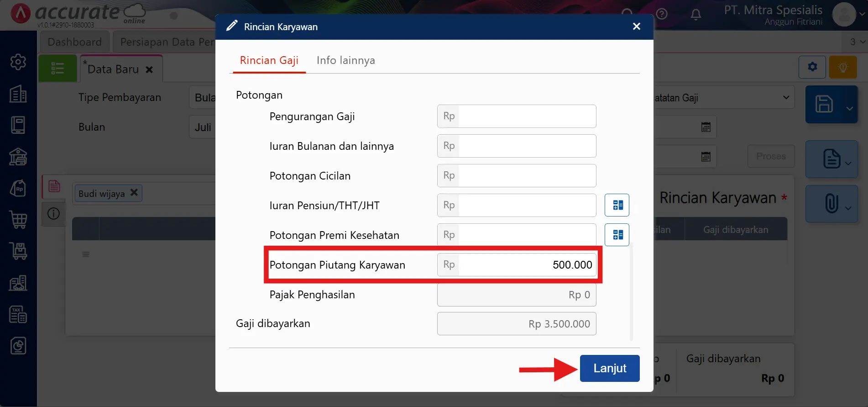Expand the save button dropdown arrow
Image resolution: width=868 pixels, height=407 pixels.
[849, 109]
